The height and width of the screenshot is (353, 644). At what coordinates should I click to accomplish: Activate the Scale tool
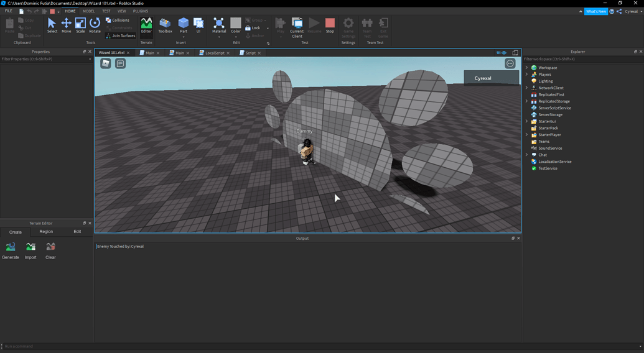(x=80, y=25)
